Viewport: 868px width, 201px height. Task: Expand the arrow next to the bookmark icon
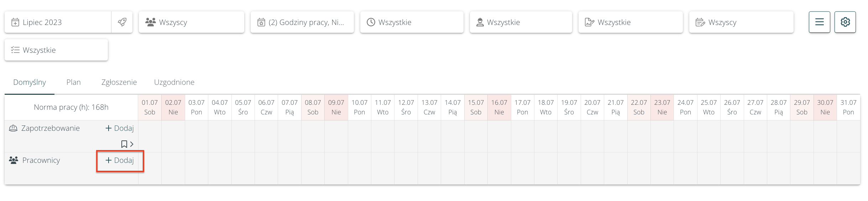click(x=132, y=144)
